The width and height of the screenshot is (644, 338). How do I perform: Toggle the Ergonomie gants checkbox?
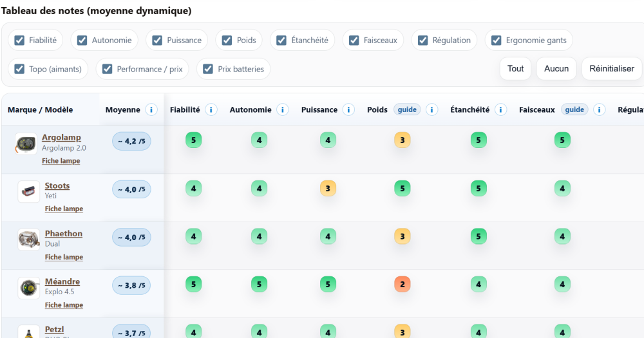496,40
